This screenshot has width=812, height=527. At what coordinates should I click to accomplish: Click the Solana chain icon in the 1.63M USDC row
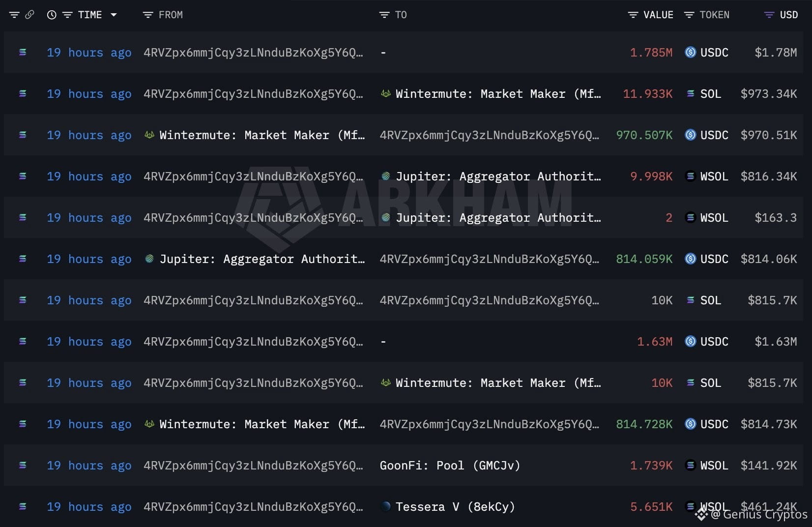(x=23, y=341)
